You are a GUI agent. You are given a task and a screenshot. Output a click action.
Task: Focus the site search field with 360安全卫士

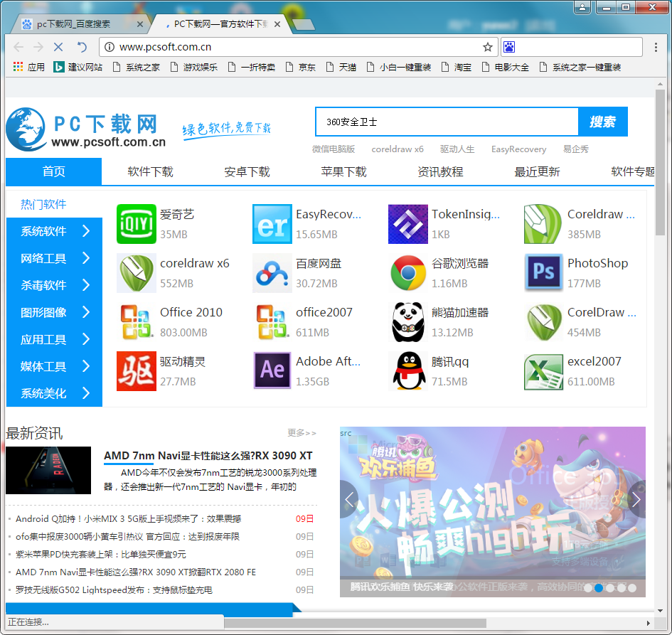[x=447, y=122]
